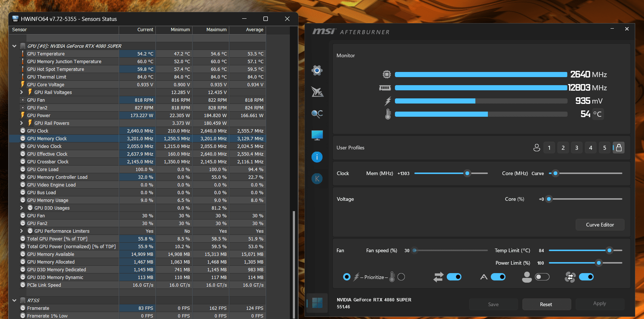Click the profile lock icon
This screenshot has height=319, width=644.
coord(619,148)
